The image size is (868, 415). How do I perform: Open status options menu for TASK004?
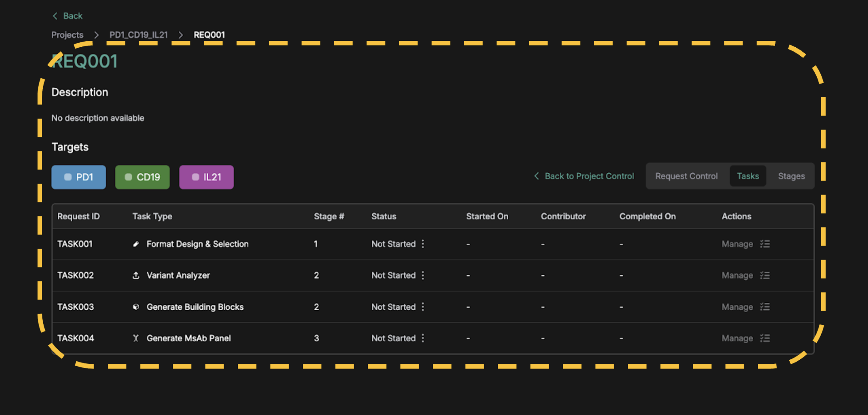pyautogui.click(x=423, y=338)
